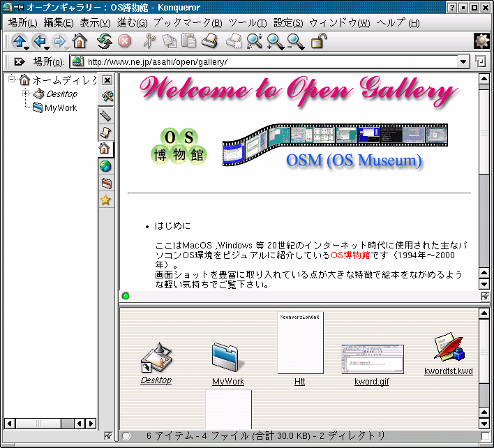Image resolution: width=494 pixels, height=448 pixels.
Task: Cut selection with scissors icon
Action: (149, 41)
